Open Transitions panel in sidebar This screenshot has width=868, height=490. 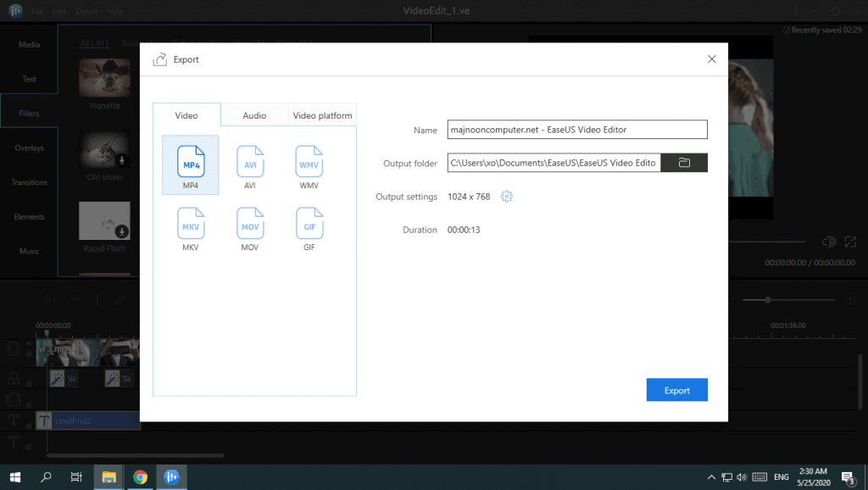[29, 182]
